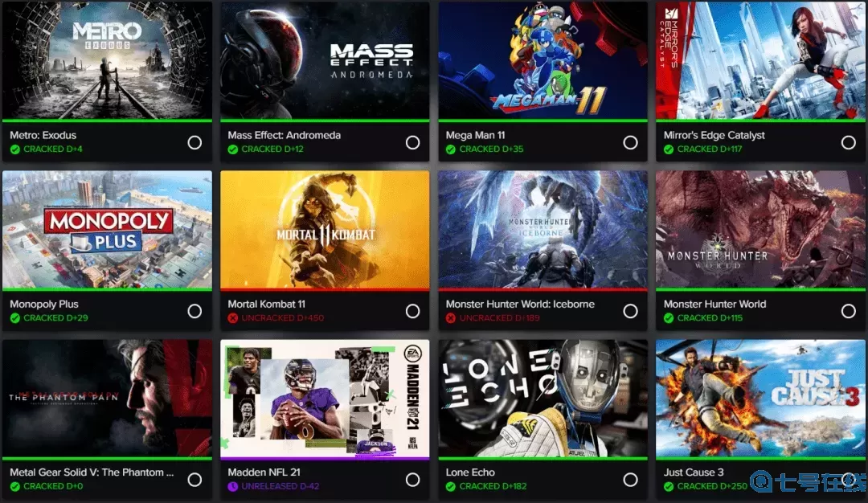Click the green checkmark icon under Mirror's Edge Catalyst

coord(669,149)
